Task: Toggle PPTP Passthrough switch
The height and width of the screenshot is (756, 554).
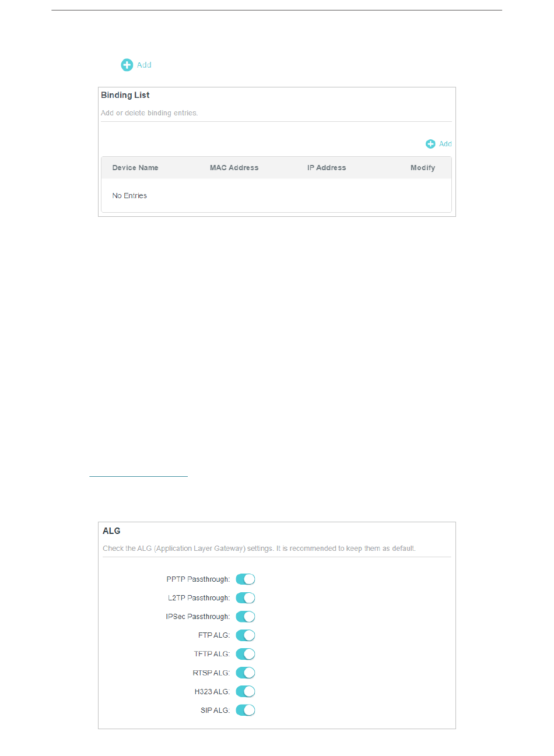Action: click(x=246, y=579)
